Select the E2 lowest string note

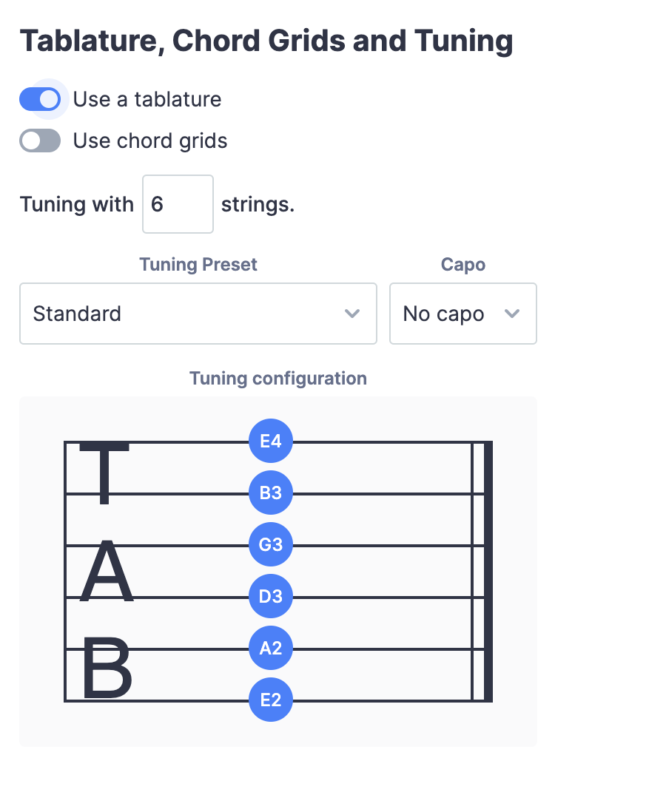pyautogui.click(x=271, y=700)
